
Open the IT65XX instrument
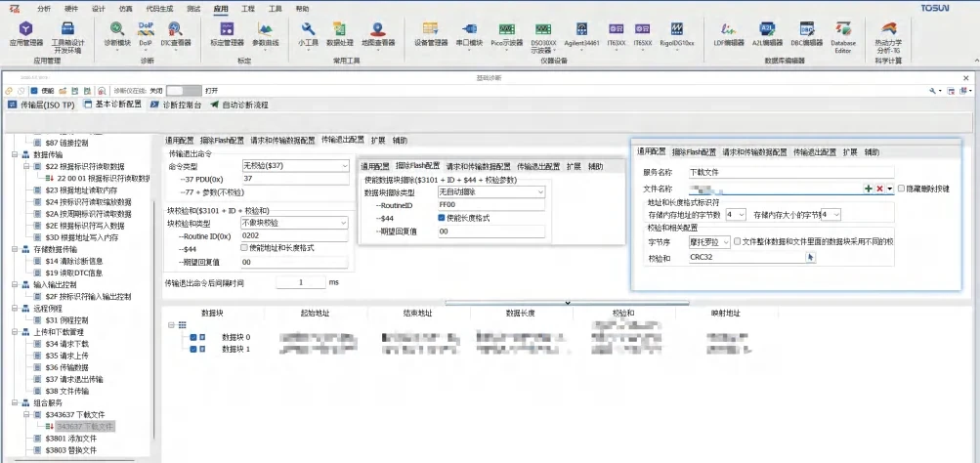[x=642, y=34]
